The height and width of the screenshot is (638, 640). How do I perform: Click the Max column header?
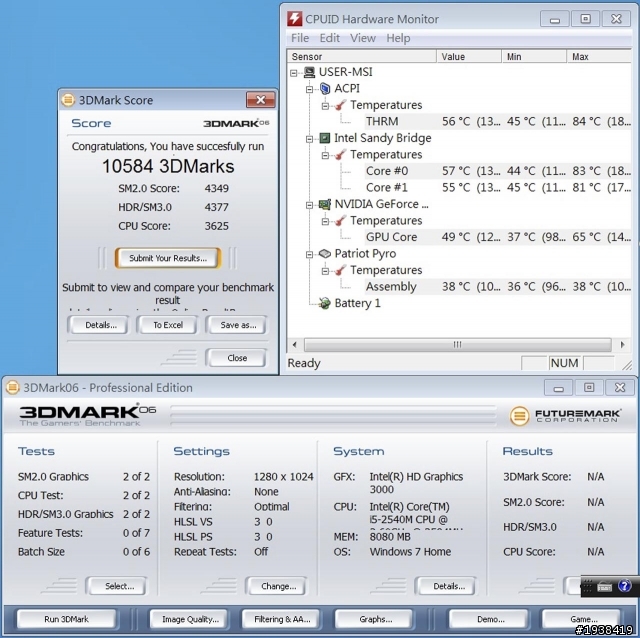pyautogui.click(x=599, y=56)
